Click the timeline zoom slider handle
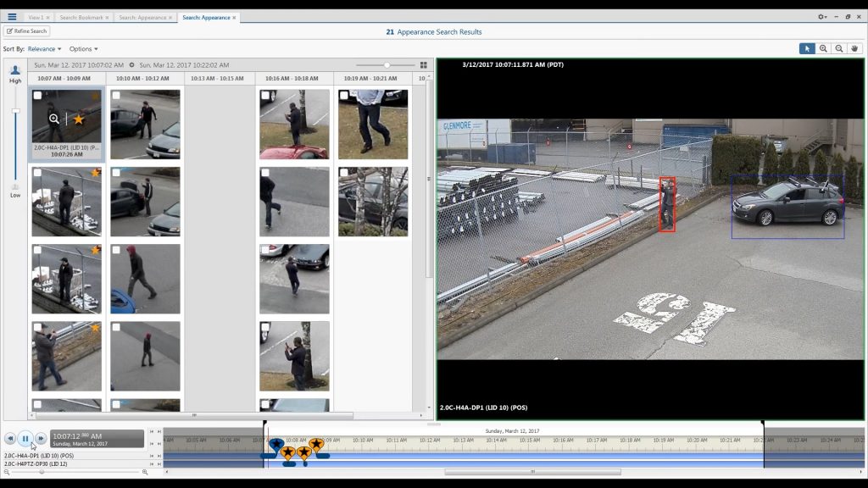 coord(42,472)
